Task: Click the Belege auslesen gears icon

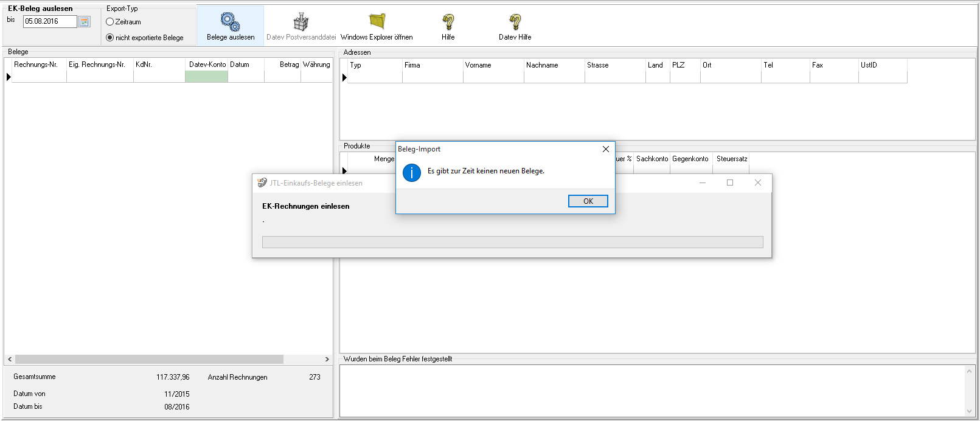Action: [230, 22]
